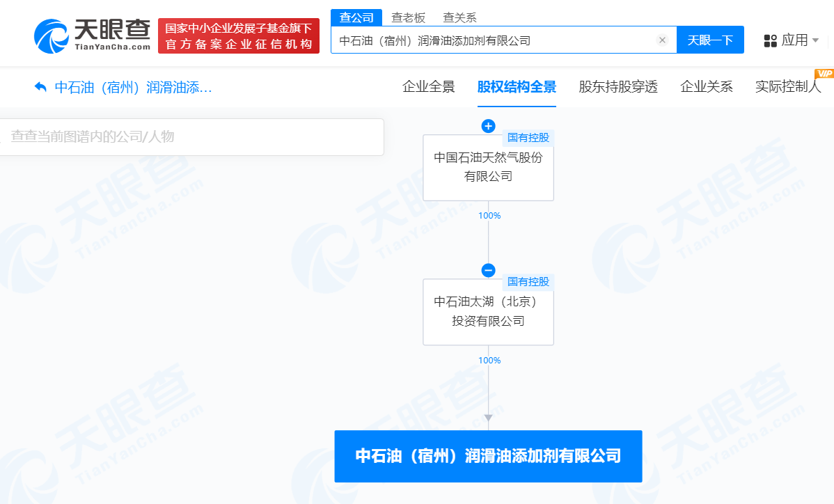Open the 股权结构全景 tab
The width and height of the screenshot is (834, 504).
coord(517,86)
